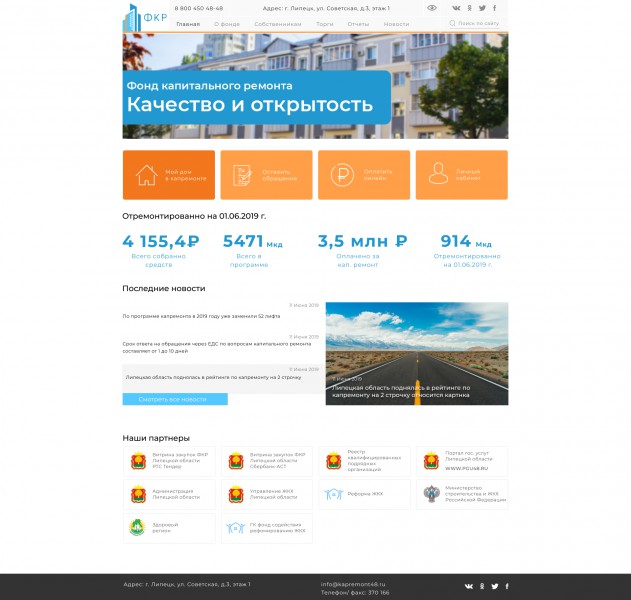
Task: Open Реестр квалифицированных подрядных организаций card
Action: [x=365, y=461]
